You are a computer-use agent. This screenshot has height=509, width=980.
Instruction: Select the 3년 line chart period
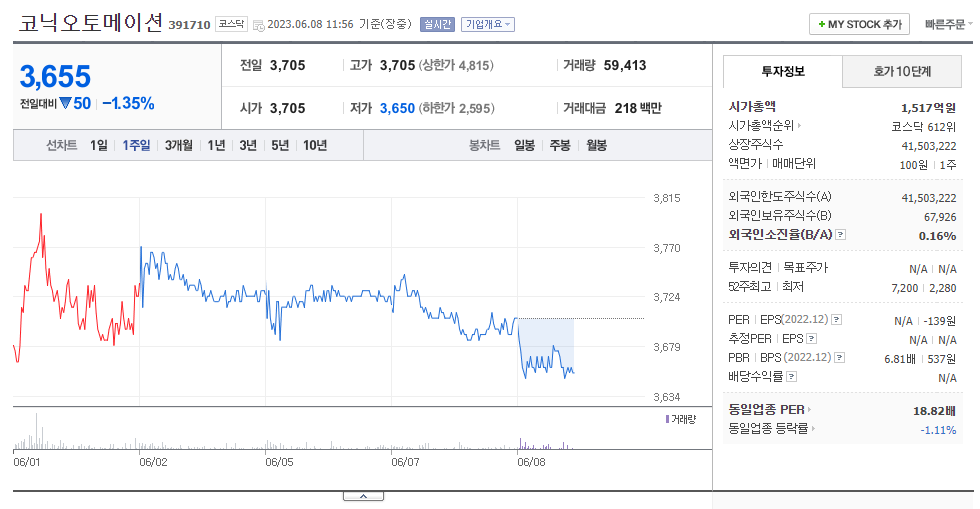[248, 145]
